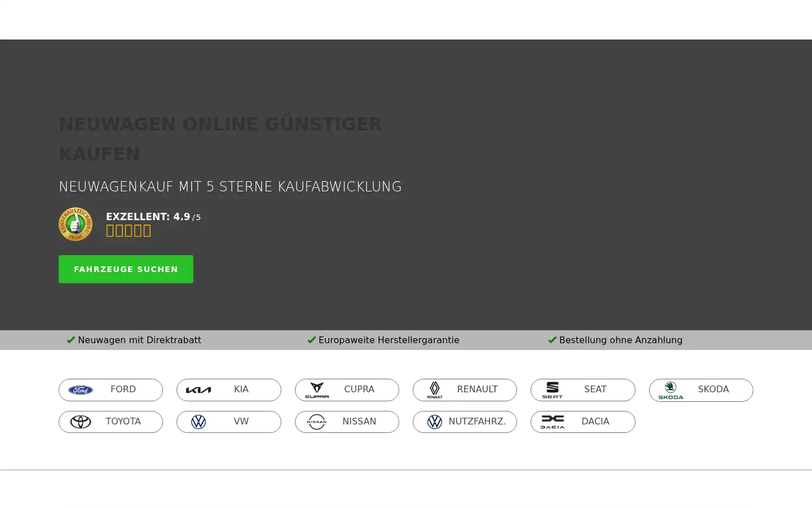Open the RENAULT brand label
The height and width of the screenshot is (508, 812).
click(x=477, y=389)
